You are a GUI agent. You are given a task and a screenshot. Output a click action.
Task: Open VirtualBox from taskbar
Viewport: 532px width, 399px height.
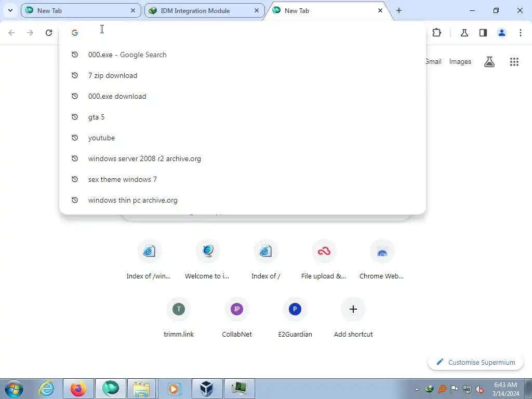pos(206,389)
